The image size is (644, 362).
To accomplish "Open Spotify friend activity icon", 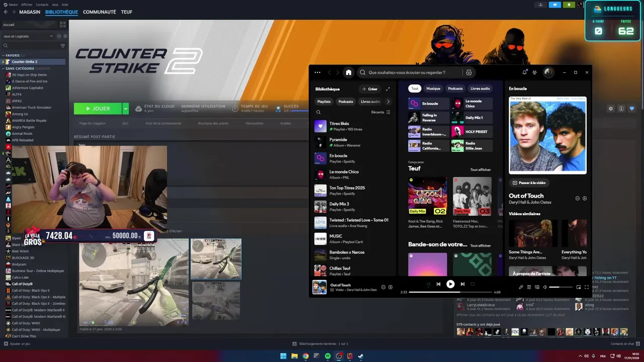I will coord(534,72).
